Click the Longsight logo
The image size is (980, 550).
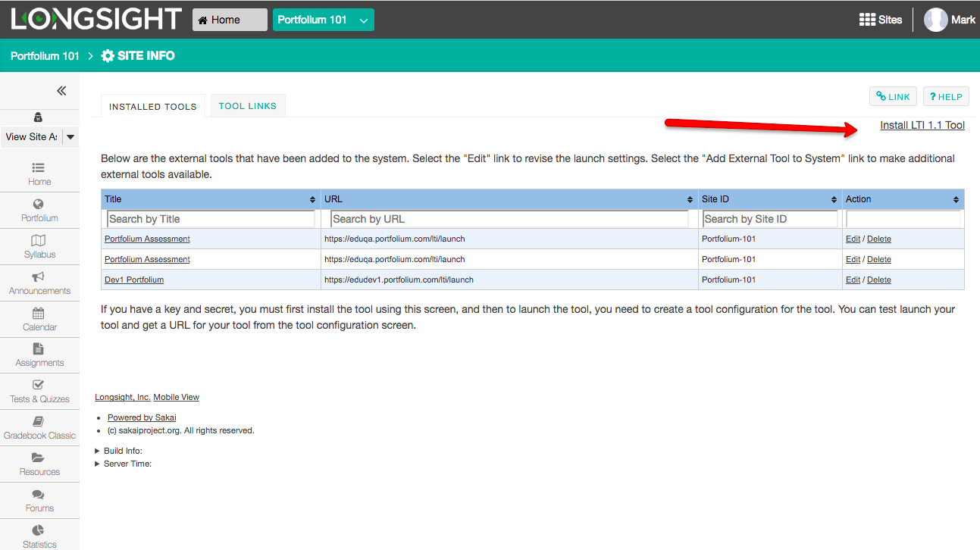(96, 19)
